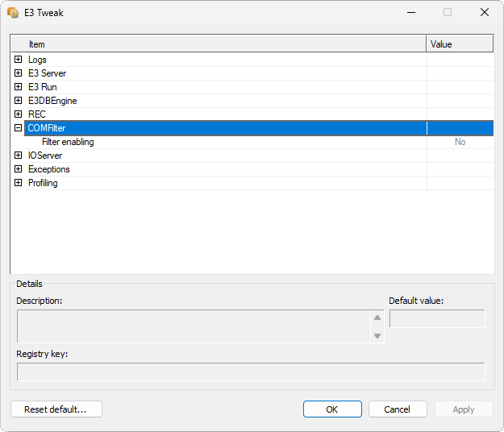This screenshot has height=432, width=504.
Task: Click the Description scroll up arrow
Action: pos(377,318)
